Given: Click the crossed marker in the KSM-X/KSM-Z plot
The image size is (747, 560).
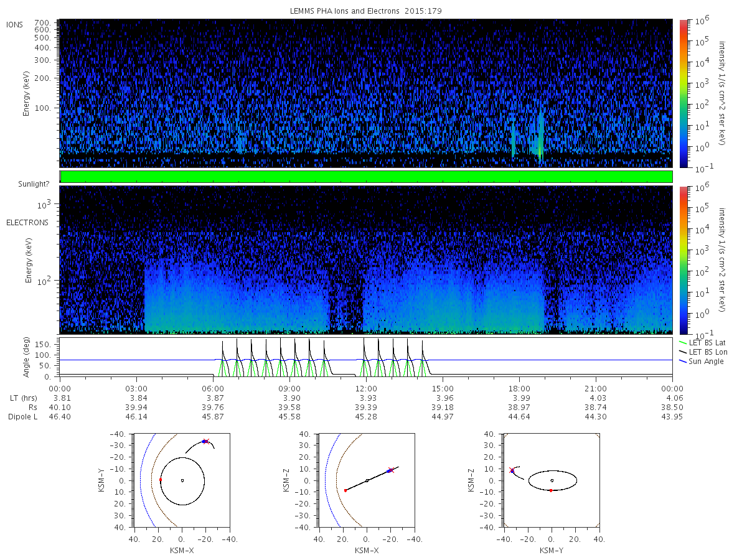Looking at the screenshot, I should (391, 470).
